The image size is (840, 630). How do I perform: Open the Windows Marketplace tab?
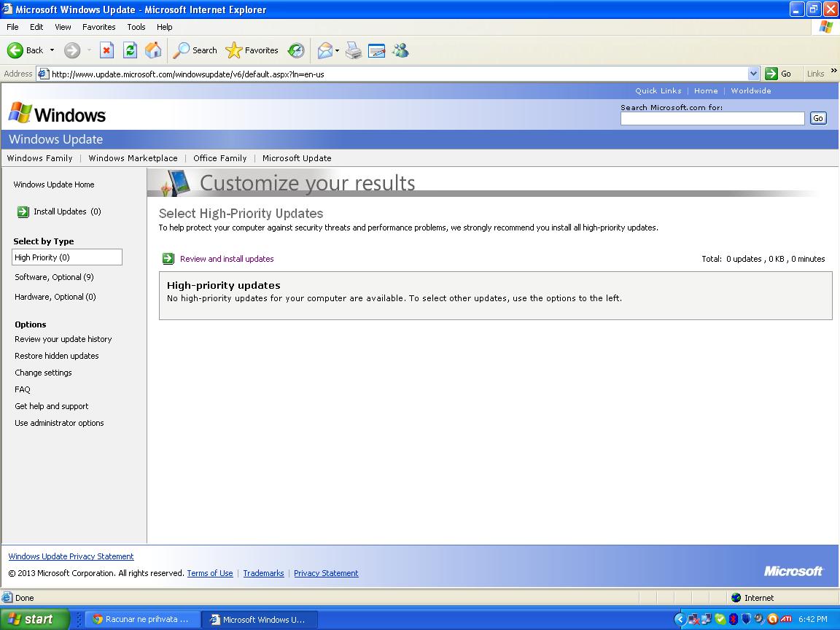[133, 158]
